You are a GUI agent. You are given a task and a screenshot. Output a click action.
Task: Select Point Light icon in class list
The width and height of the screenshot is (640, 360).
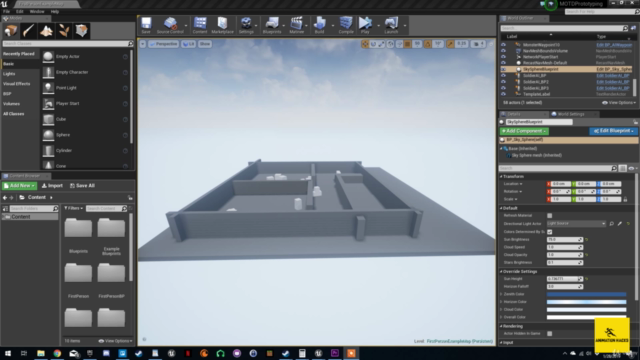tap(48, 88)
